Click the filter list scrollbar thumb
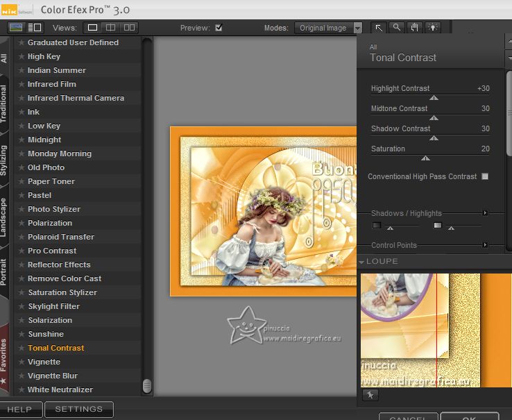This screenshot has height=420, width=512. click(147, 386)
